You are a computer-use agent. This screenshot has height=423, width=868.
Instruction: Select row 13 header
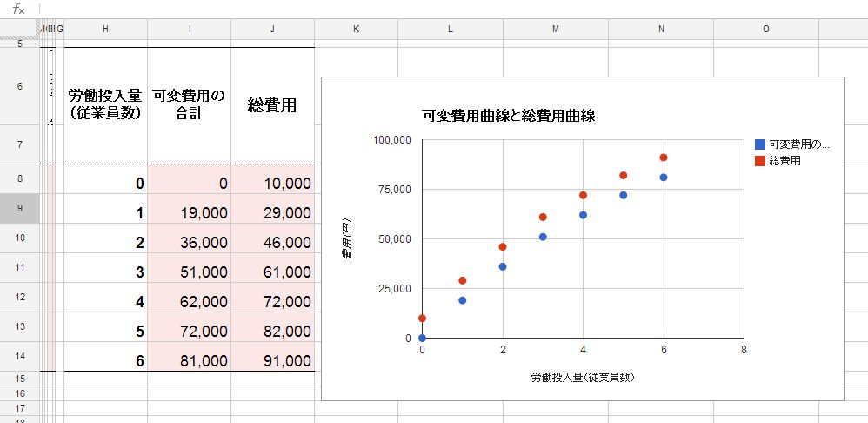coord(20,326)
